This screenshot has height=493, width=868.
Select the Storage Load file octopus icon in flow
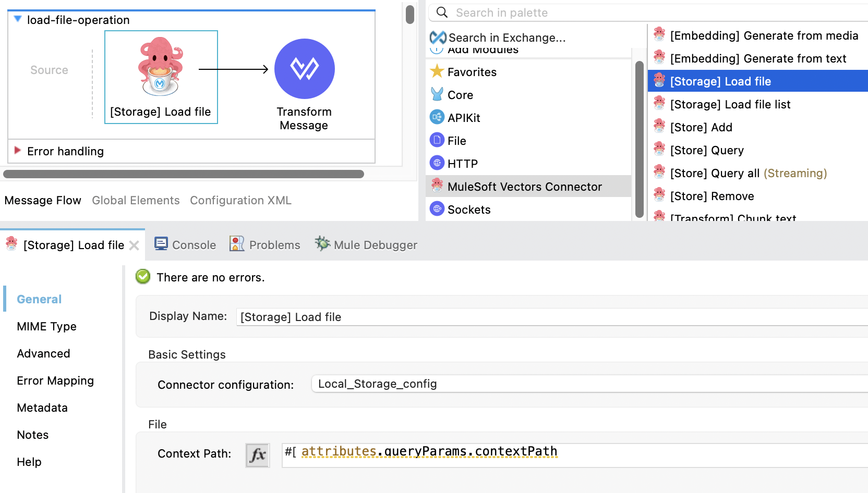tap(161, 67)
